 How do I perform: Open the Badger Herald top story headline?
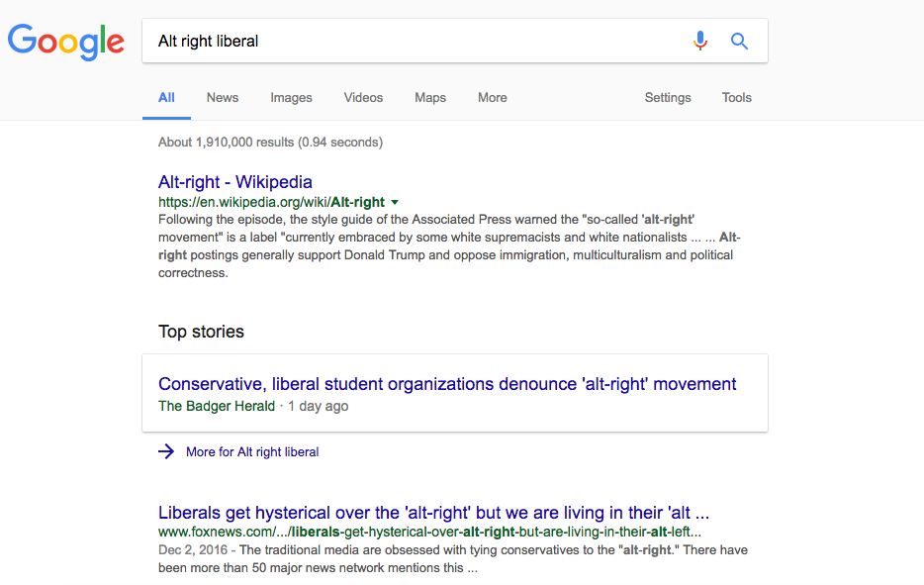[447, 384]
